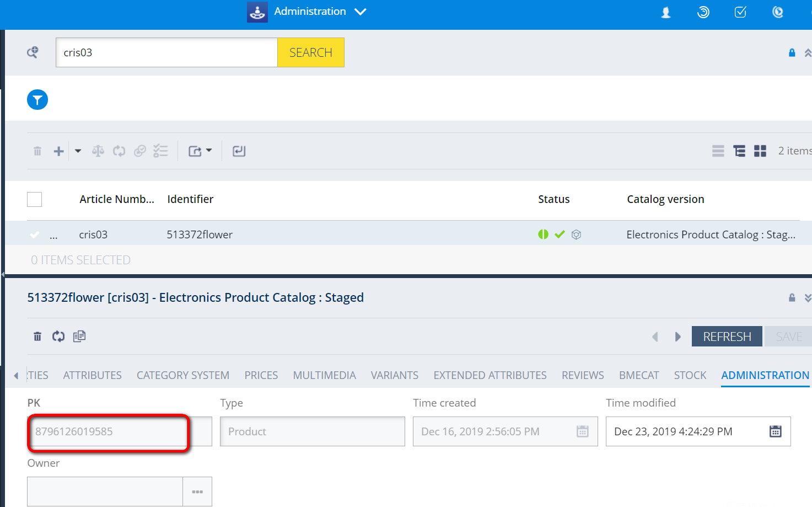Click the return arrow icon in the list toolbar
Screen dimensions: 812x507
[239, 151]
